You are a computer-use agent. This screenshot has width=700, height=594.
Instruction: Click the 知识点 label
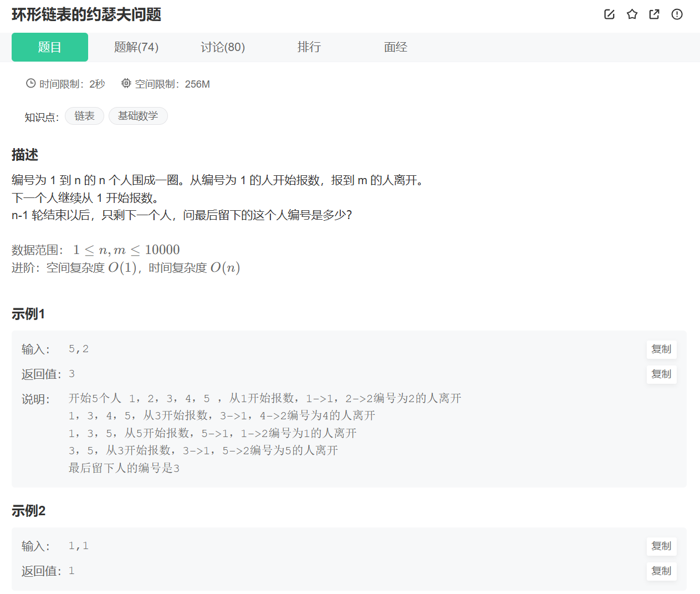tap(42, 117)
